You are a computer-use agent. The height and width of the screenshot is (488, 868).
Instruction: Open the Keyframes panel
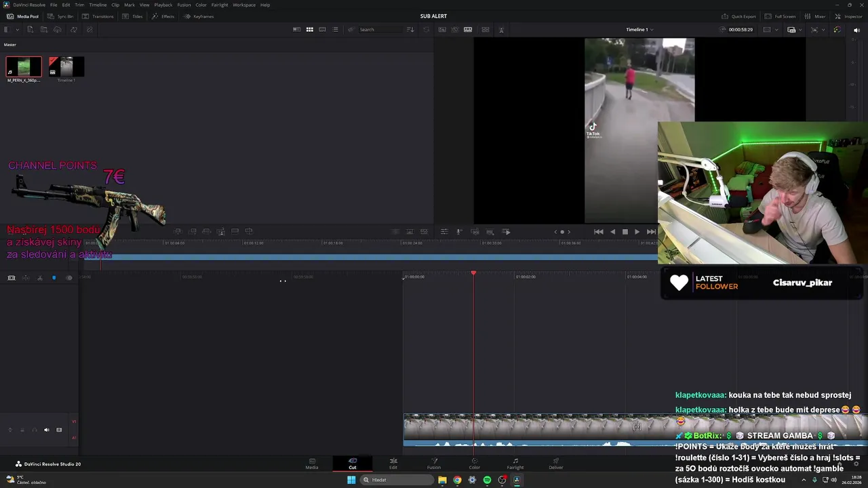(x=199, y=16)
